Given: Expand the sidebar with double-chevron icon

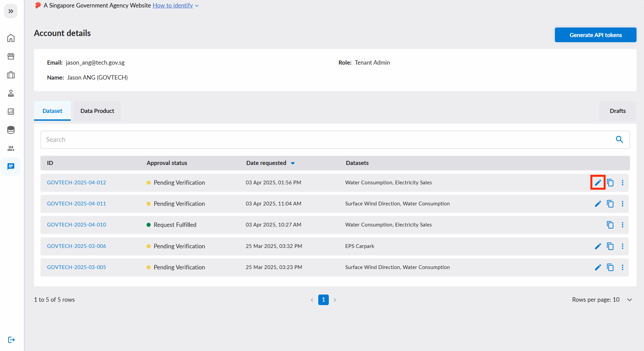Looking at the screenshot, I should pos(11,11).
